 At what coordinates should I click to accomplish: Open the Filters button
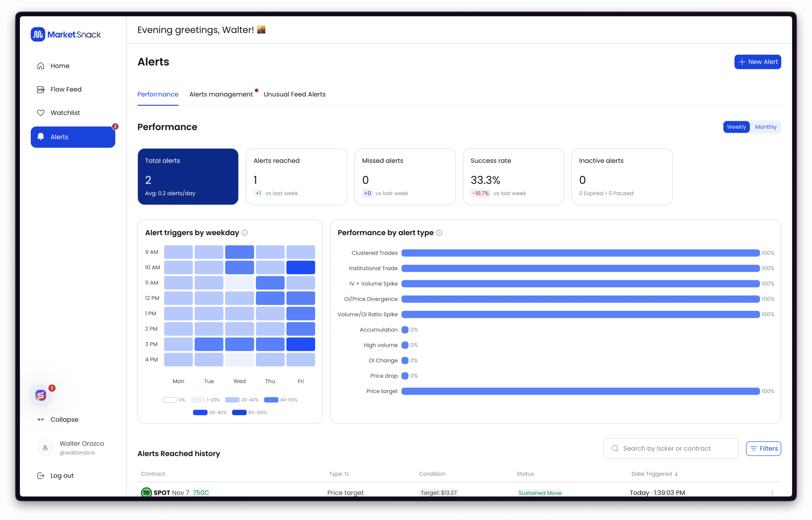763,448
